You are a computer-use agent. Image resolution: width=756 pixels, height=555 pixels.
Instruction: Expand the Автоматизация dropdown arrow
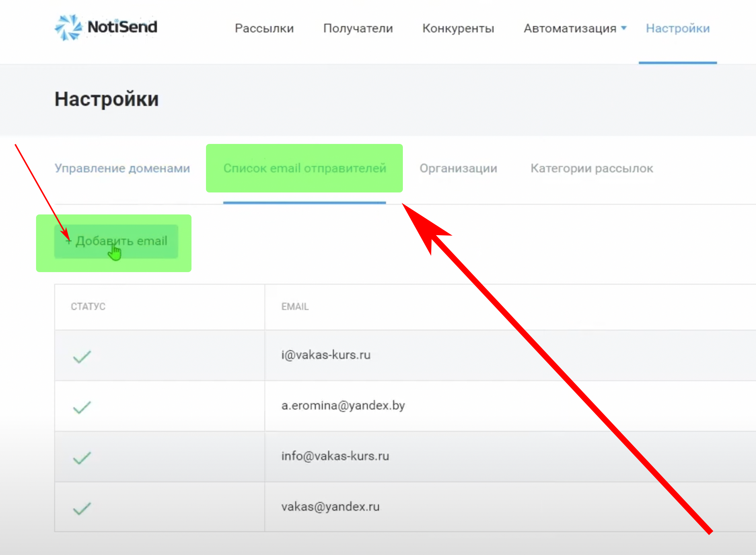click(624, 28)
